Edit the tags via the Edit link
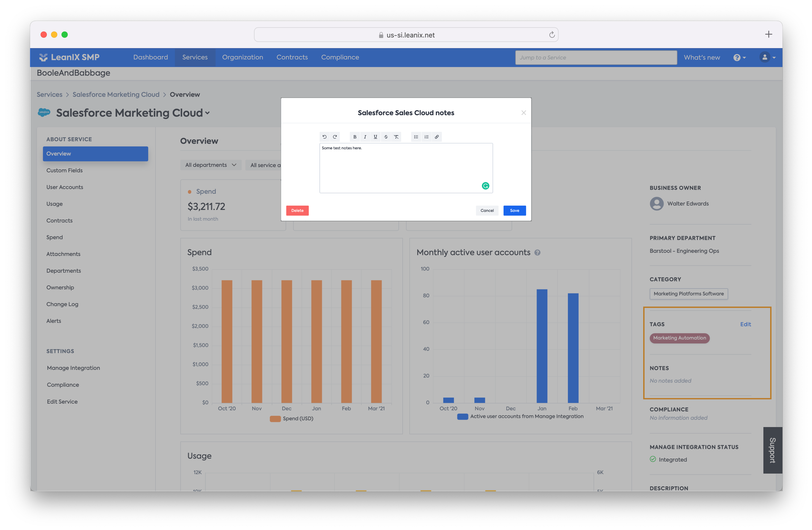Viewport: 812px width, 530px height. (746, 324)
